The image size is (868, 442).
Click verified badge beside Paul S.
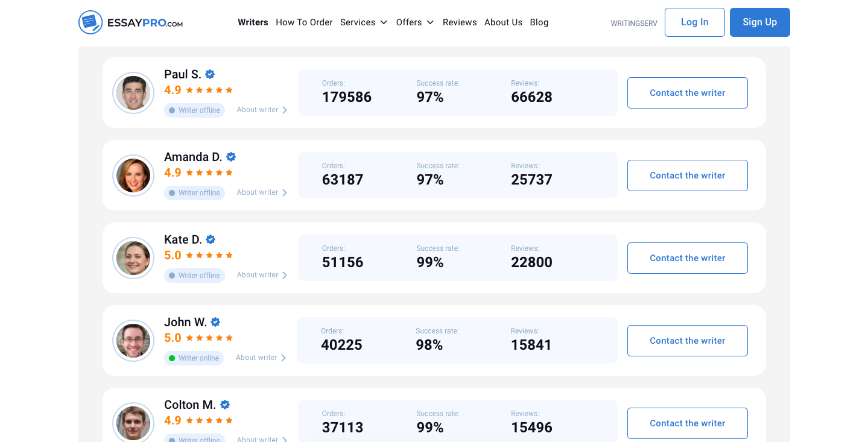210,74
